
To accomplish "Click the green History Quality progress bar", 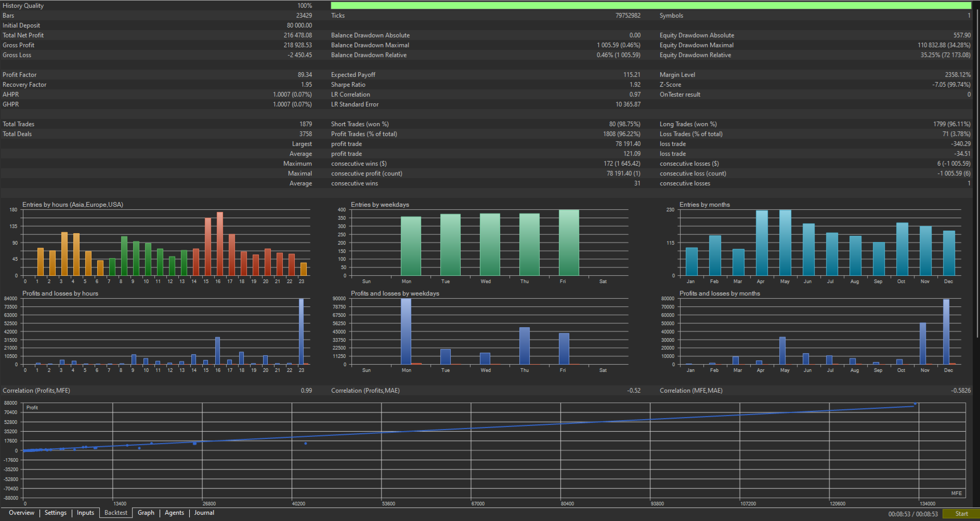I will 651,6.
